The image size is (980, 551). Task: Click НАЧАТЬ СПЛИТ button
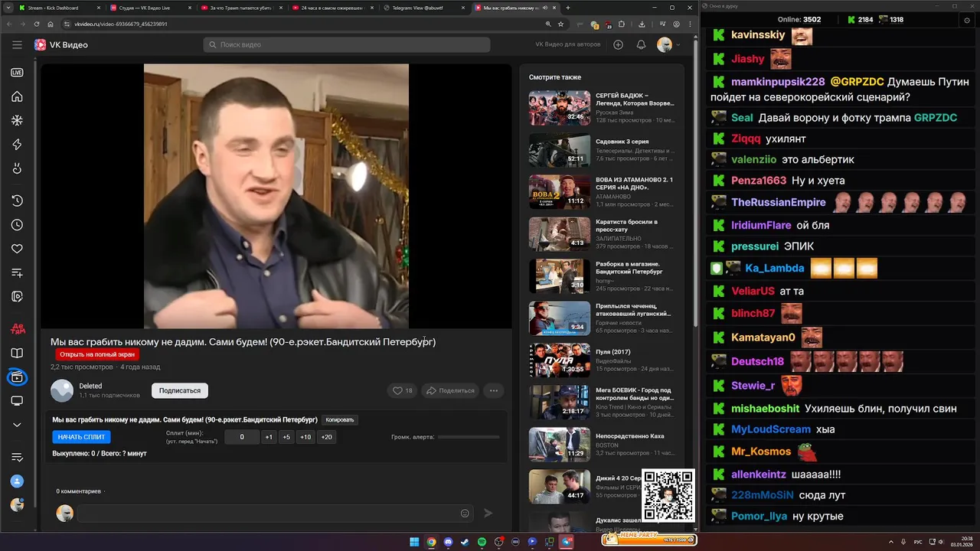point(82,437)
